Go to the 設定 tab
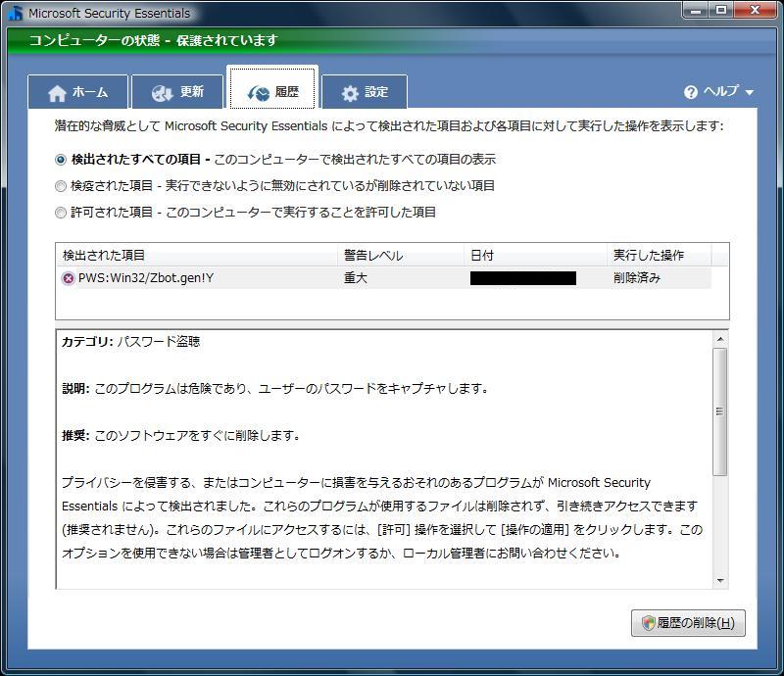Screen dimensions: 784x676 click(365, 91)
